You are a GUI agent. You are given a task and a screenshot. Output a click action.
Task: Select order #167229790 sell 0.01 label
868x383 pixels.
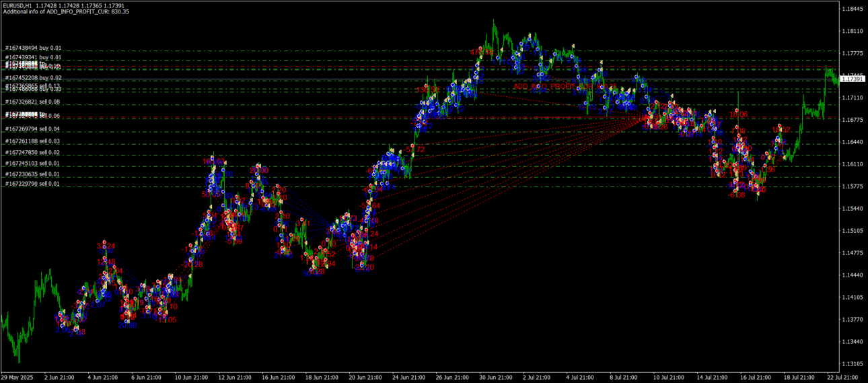(x=34, y=184)
